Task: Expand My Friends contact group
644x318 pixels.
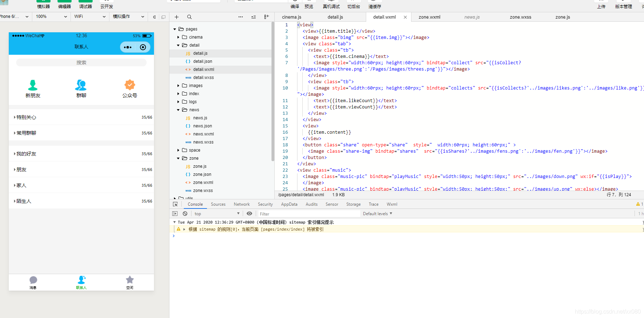Action: point(81,154)
